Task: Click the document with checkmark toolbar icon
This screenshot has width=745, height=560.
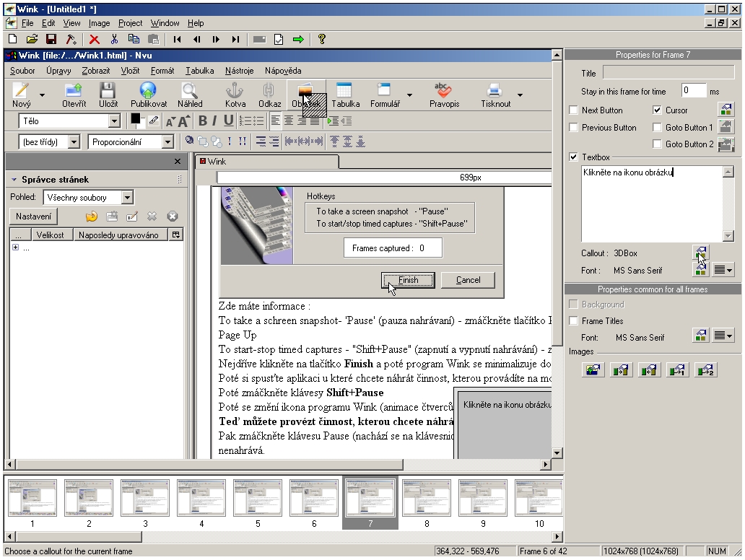Action: point(279,40)
